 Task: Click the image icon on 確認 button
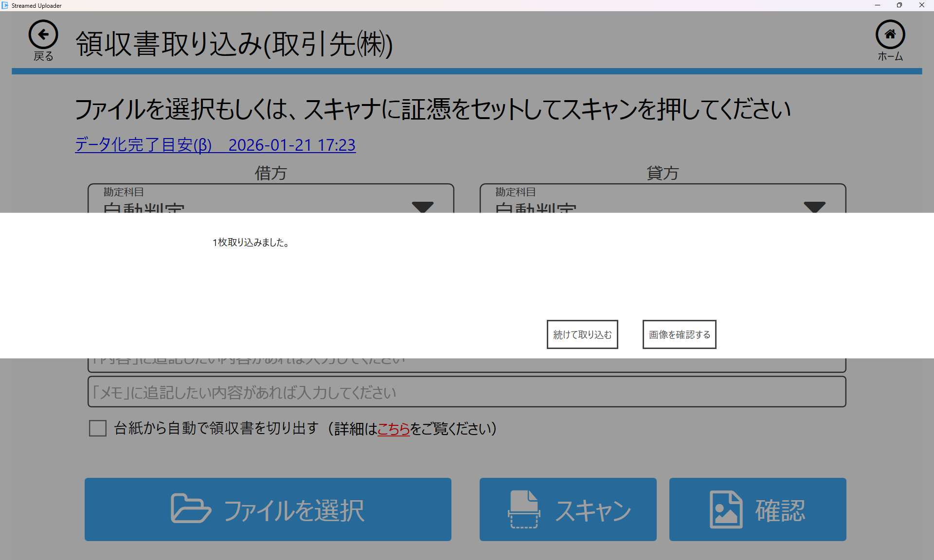[726, 509]
